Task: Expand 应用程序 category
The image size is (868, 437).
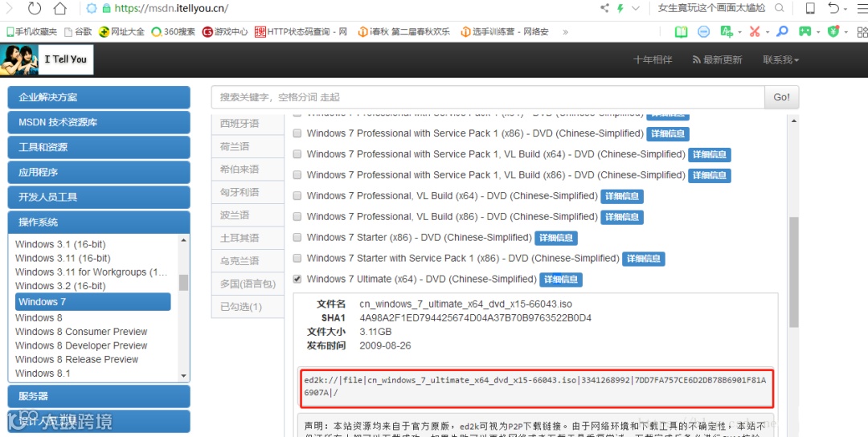Action: coord(99,172)
